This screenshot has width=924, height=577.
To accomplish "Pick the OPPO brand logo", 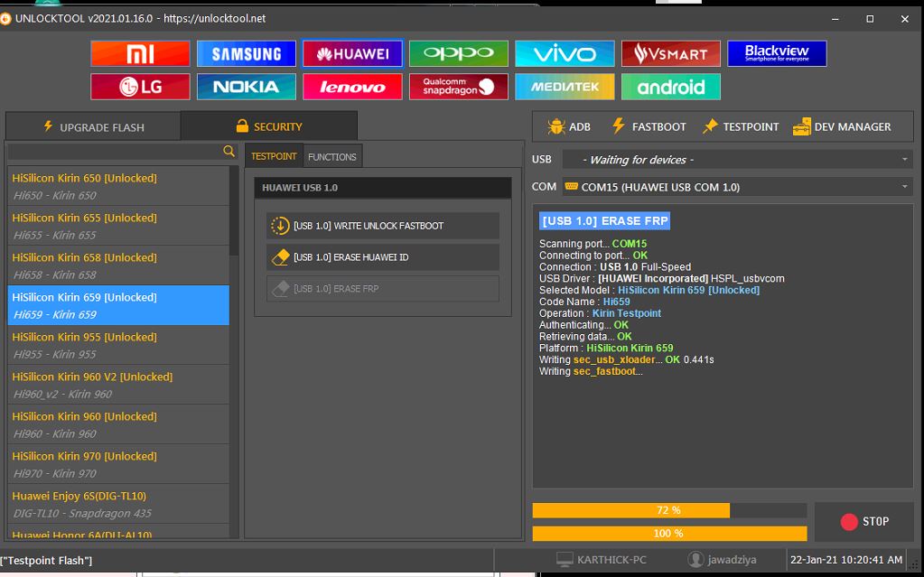I will pyautogui.click(x=459, y=53).
